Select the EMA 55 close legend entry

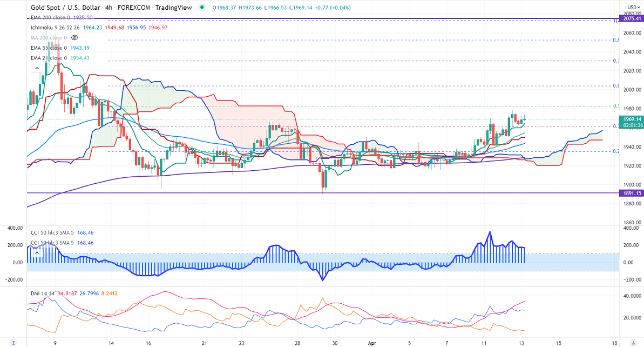coord(49,48)
